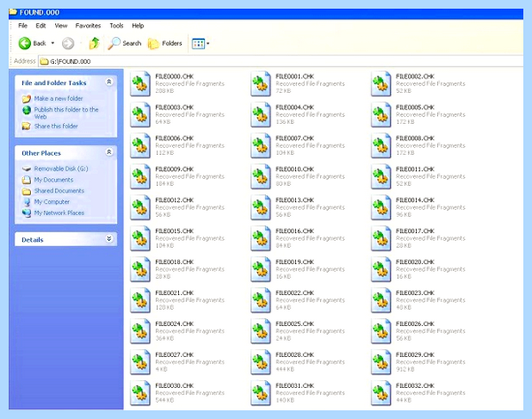This screenshot has width=532, height=419.
Task: Select the FILE0010.CHK file icon
Action: click(261, 176)
